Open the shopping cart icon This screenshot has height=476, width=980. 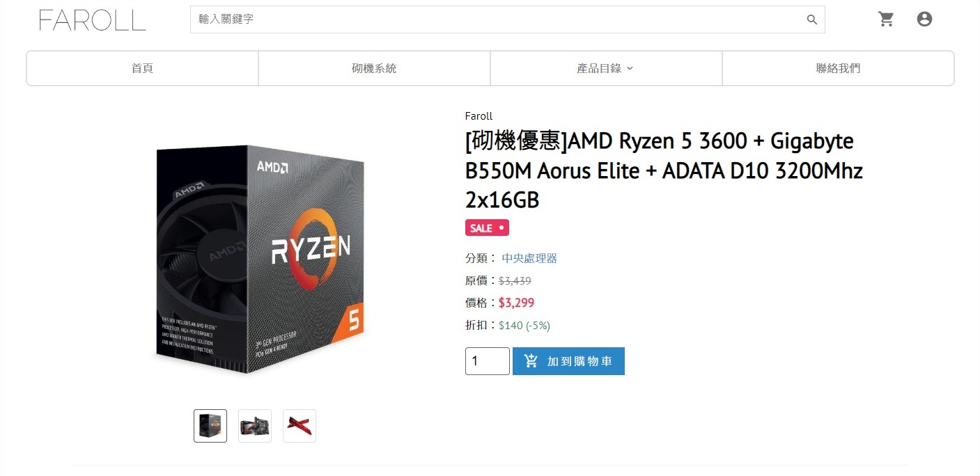[886, 19]
